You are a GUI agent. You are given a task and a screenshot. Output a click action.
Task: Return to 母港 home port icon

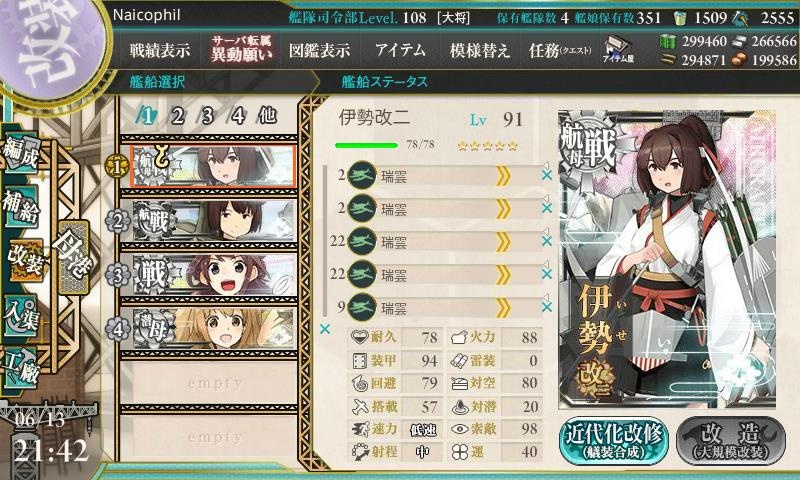point(73,257)
